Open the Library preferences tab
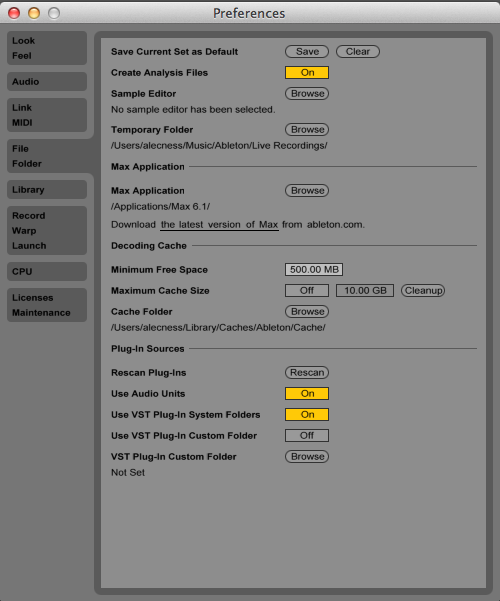The height and width of the screenshot is (601, 500). pos(47,190)
